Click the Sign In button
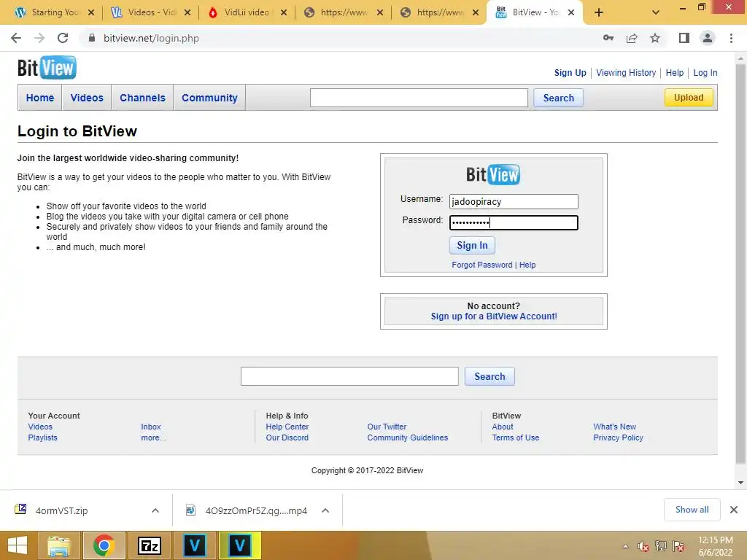This screenshot has height=560, width=747. click(x=472, y=245)
